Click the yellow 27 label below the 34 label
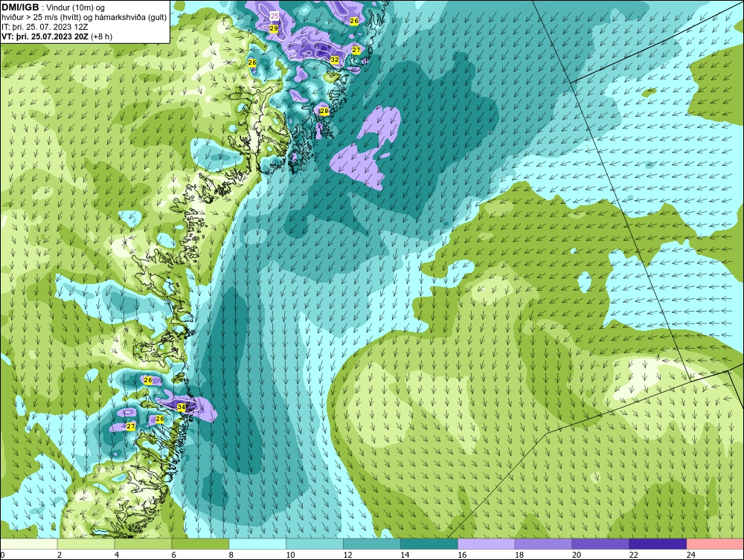The width and height of the screenshot is (744, 560). 131,426
